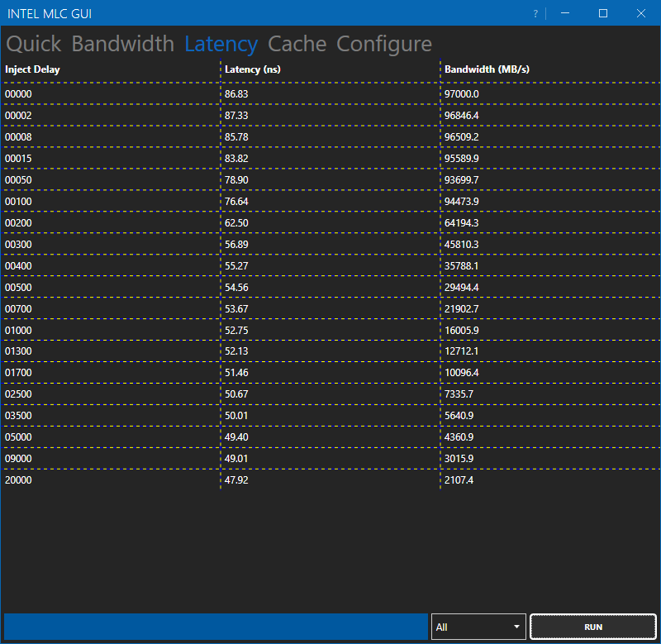
Task: Select inject delay cell 00015
Action: (18, 159)
